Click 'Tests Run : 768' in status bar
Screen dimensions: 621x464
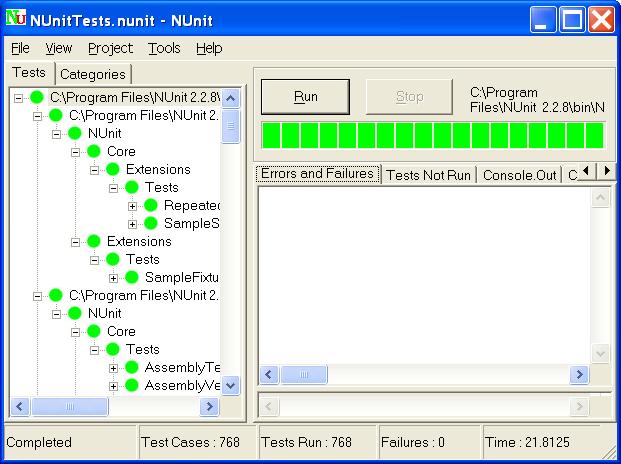[306, 442]
